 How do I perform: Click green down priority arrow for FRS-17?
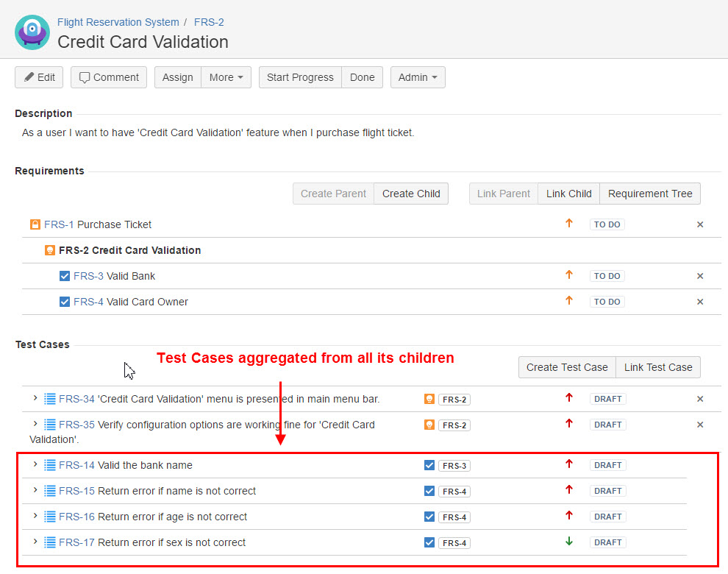568,542
